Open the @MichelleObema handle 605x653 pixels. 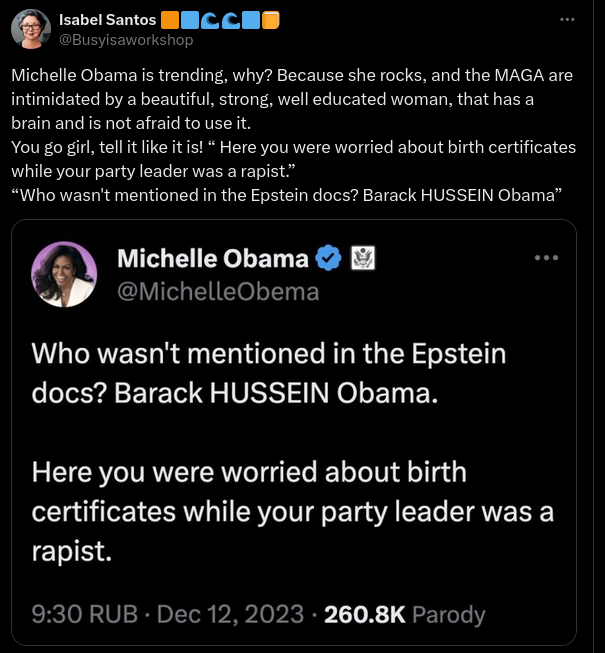click(x=219, y=291)
